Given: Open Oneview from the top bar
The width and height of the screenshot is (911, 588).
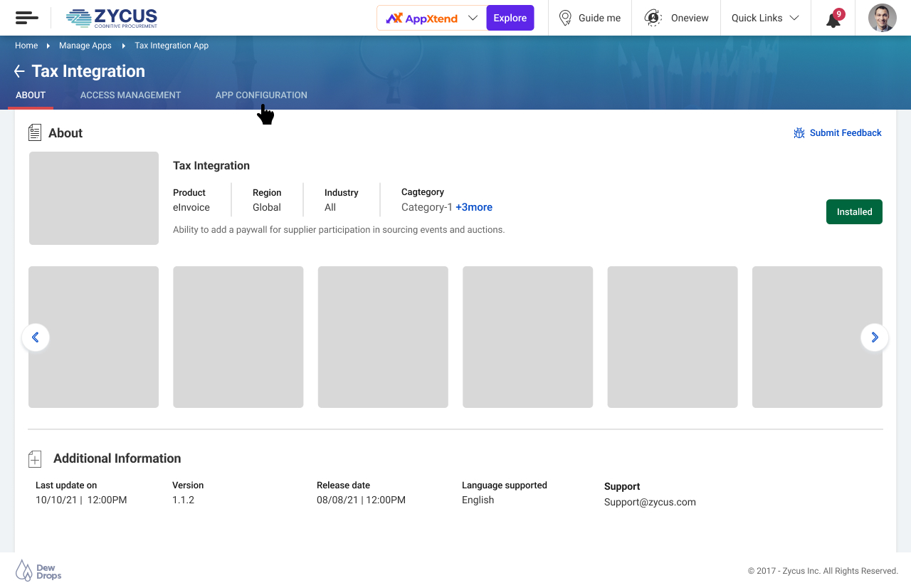Looking at the screenshot, I should click(677, 18).
